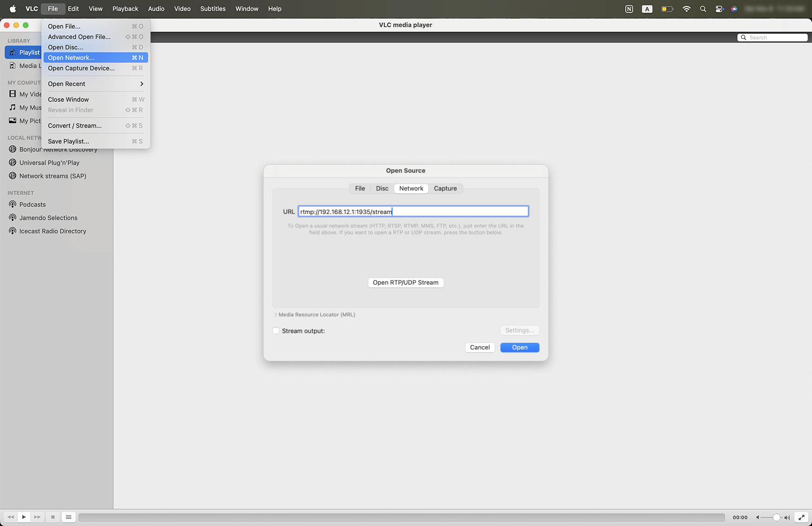Click the Jamendo Selections icon
This screenshot has width=812, height=526.
[x=12, y=218]
